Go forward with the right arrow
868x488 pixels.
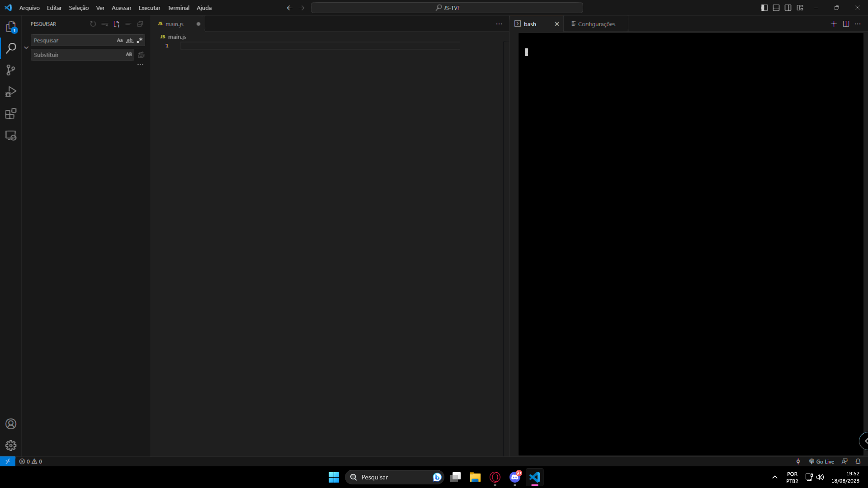tap(302, 8)
